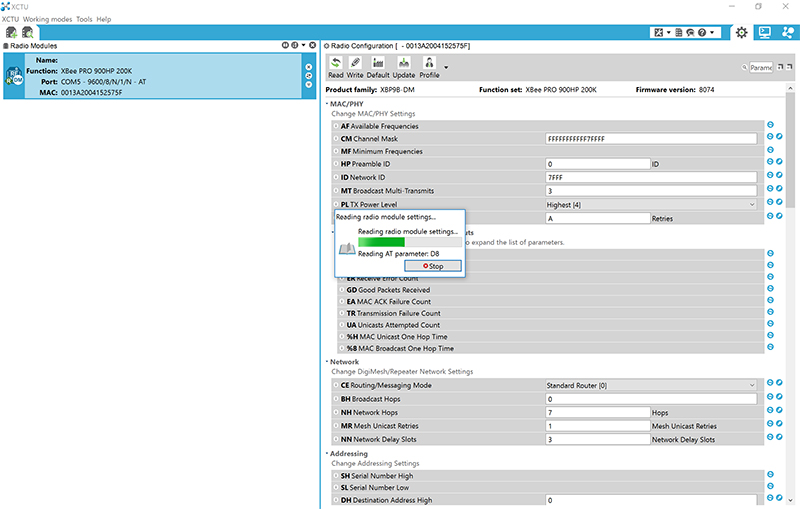Switch to Consoles working mode
800x509 pixels.
point(765,33)
